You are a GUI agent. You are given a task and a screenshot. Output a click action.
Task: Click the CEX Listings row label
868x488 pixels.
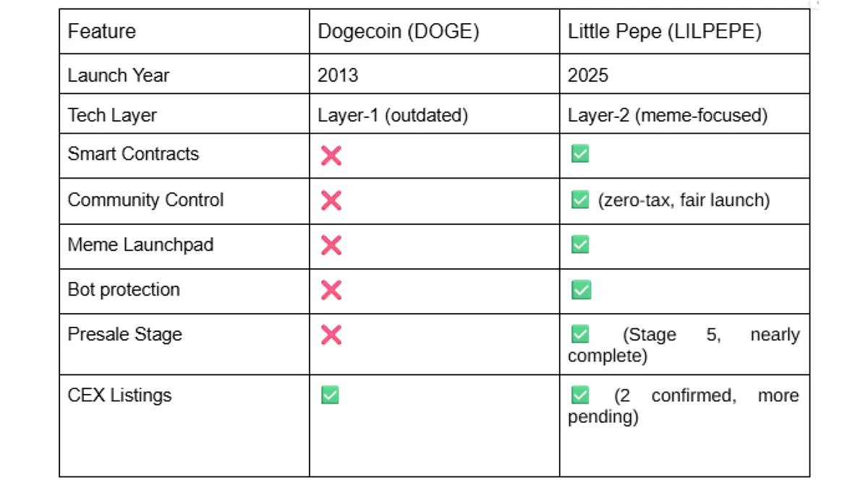click(119, 395)
